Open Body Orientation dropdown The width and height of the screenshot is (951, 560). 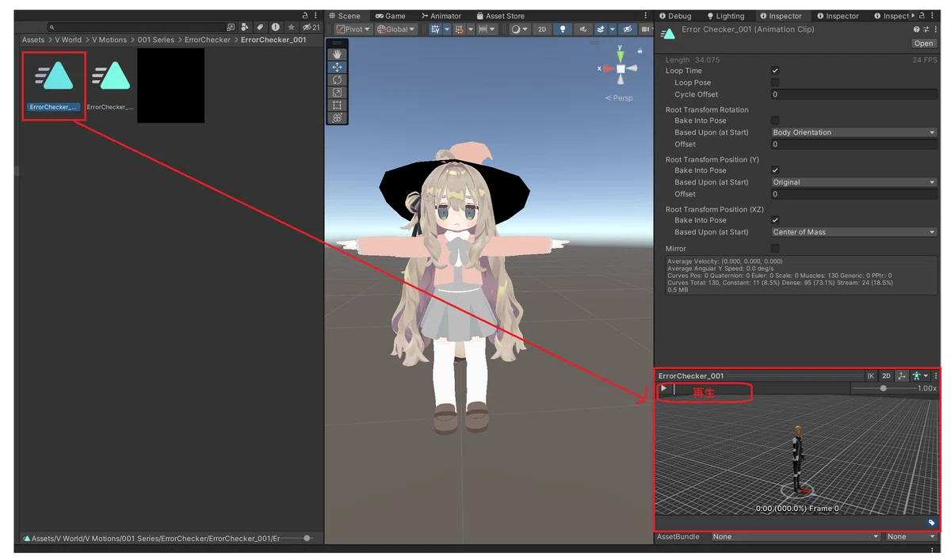[854, 132]
